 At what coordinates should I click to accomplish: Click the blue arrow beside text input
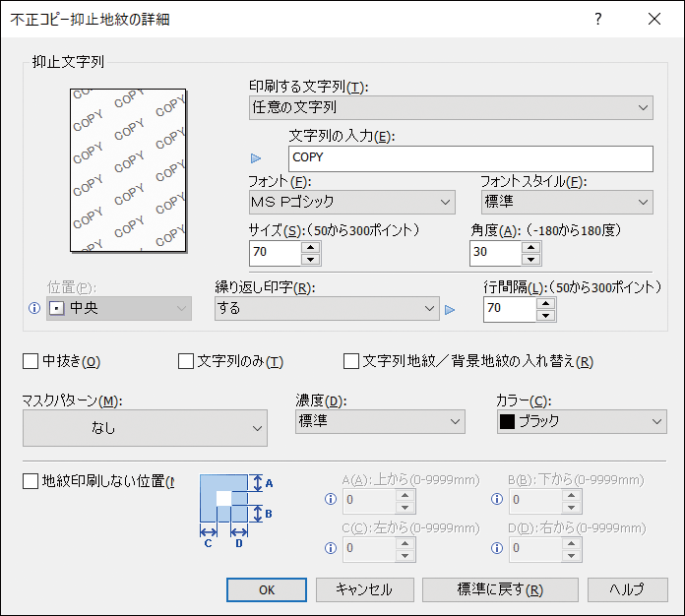pos(257,157)
